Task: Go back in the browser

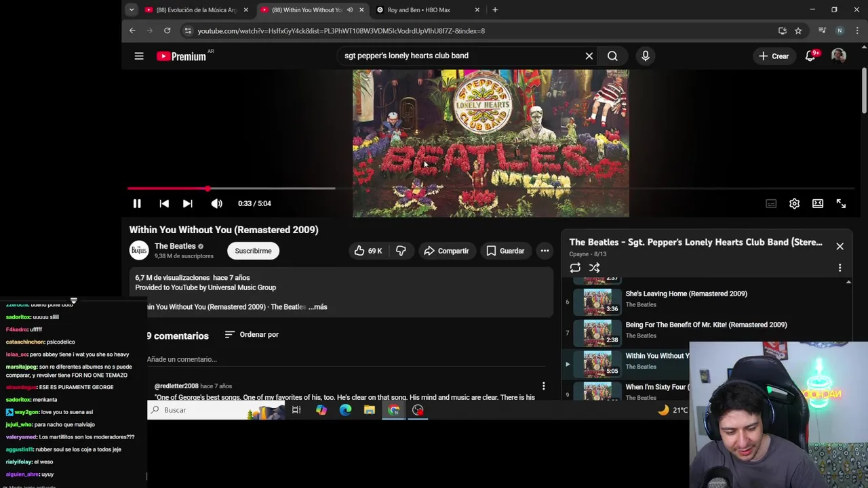Action: 132,30
